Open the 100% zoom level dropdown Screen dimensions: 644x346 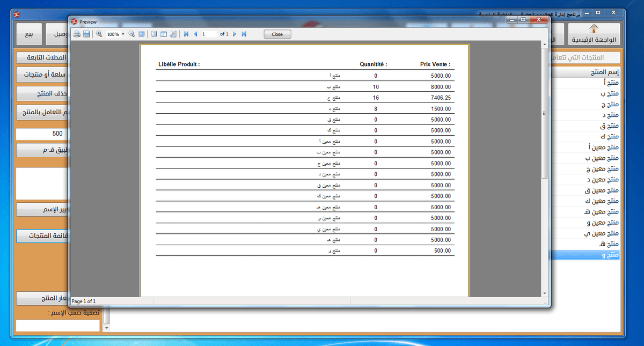(x=123, y=34)
